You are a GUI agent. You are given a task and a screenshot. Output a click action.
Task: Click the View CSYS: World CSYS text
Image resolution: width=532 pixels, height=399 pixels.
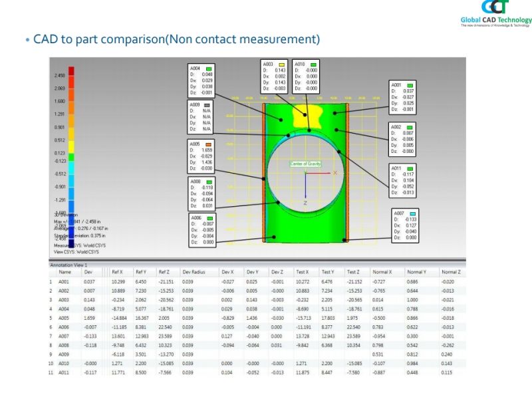click(x=76, y=252)
